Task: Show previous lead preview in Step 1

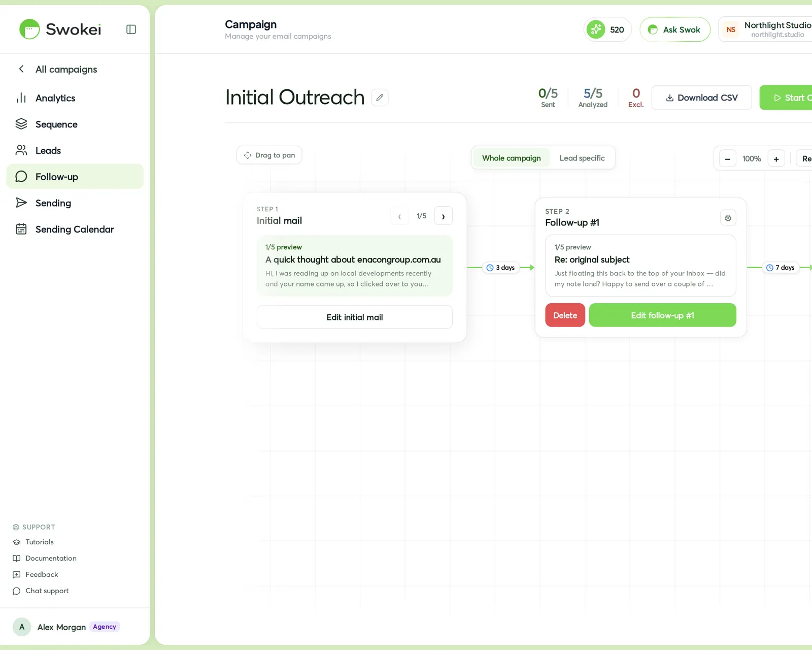Action: click(399, 216)
